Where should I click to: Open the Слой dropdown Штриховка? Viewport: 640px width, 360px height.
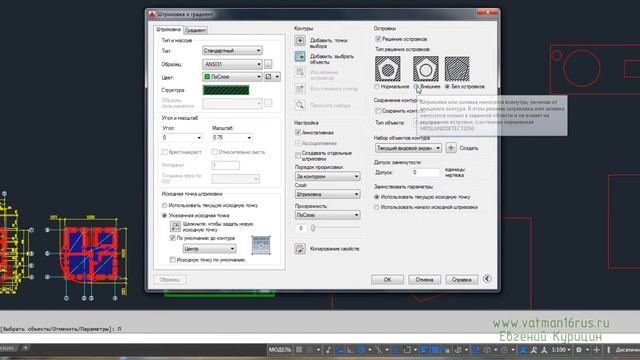pos(327,194)
